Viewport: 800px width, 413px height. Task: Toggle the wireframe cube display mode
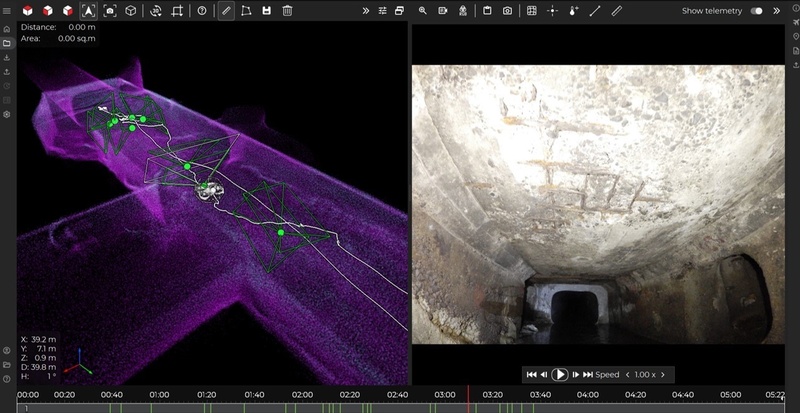click(130, 11)
